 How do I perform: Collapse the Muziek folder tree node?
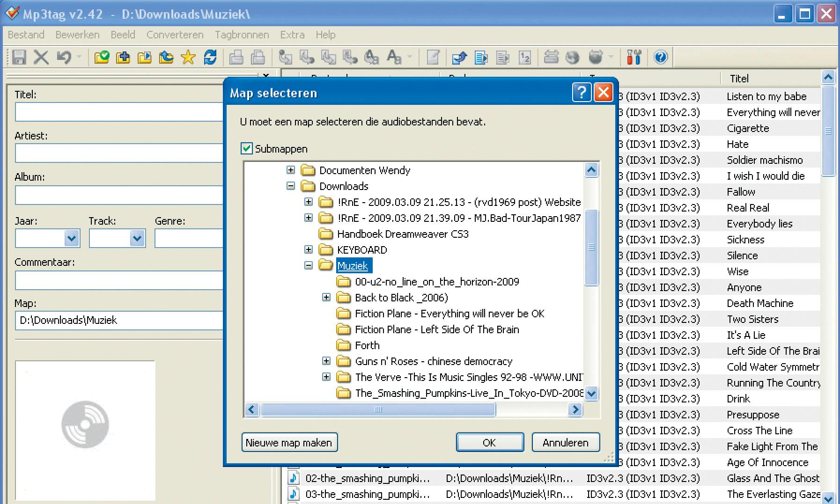(x=308, y=265)
